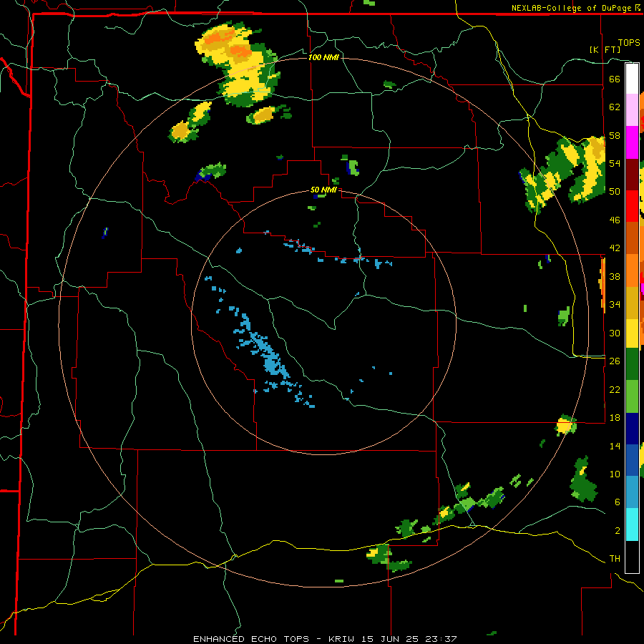Click the 30 scale label
The height and width of the screenshot is (644, 644).
615,333
